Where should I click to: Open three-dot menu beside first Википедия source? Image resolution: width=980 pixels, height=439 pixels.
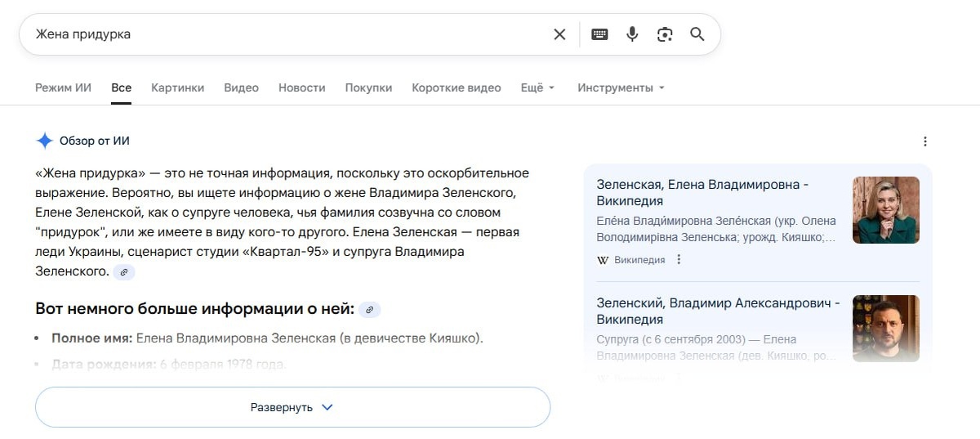pos(679,260)
